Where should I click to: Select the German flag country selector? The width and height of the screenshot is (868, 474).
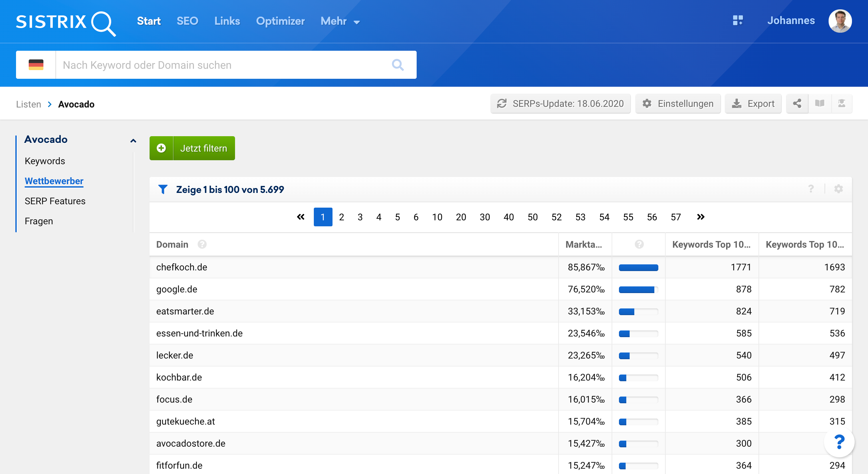36,65
